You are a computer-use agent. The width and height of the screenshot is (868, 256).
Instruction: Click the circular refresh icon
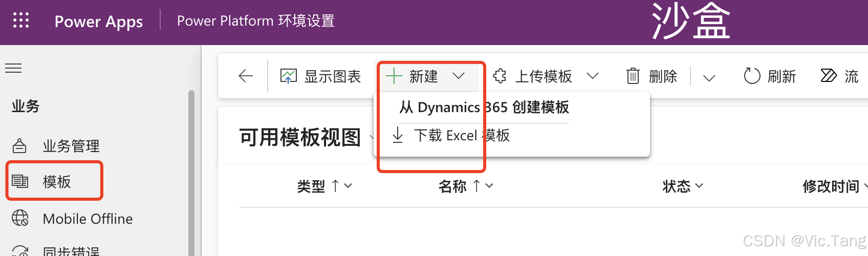[x=752, y=76]
